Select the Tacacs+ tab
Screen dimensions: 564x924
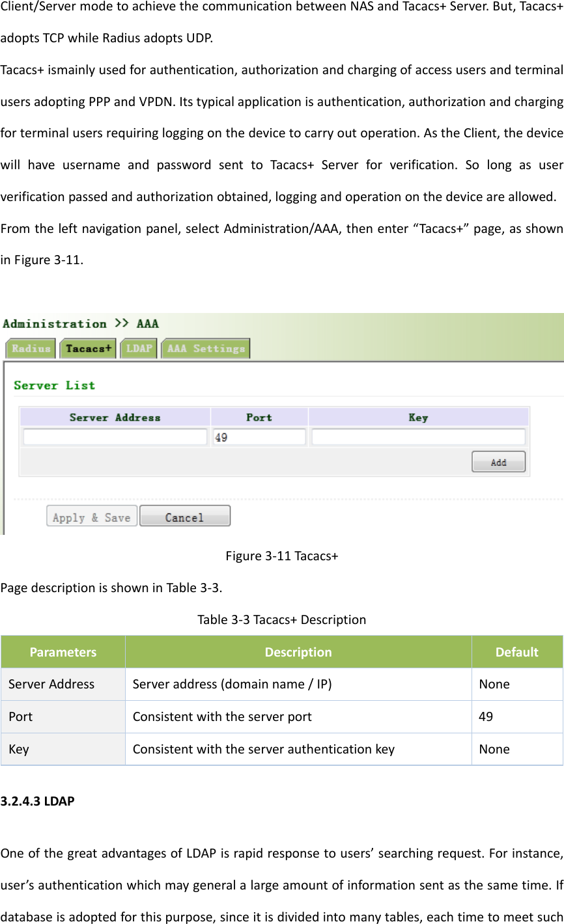(x=89, y=349)
